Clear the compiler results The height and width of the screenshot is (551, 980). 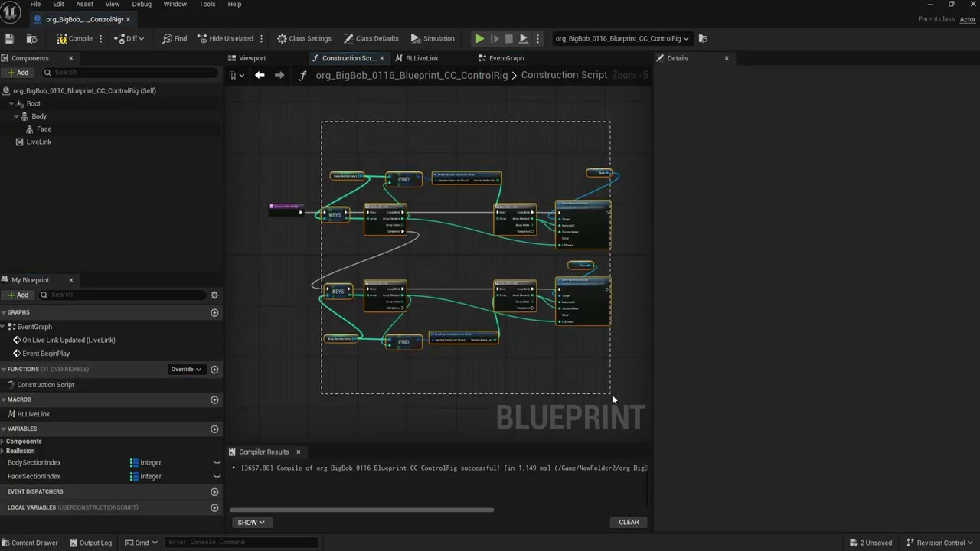click(x=629, y=523)
